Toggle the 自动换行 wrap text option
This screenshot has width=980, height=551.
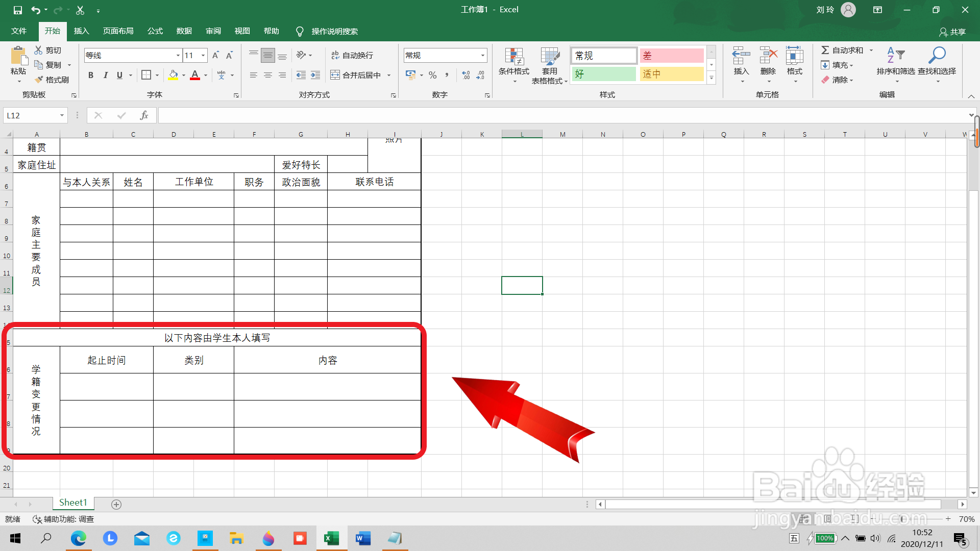coord(353,55)
